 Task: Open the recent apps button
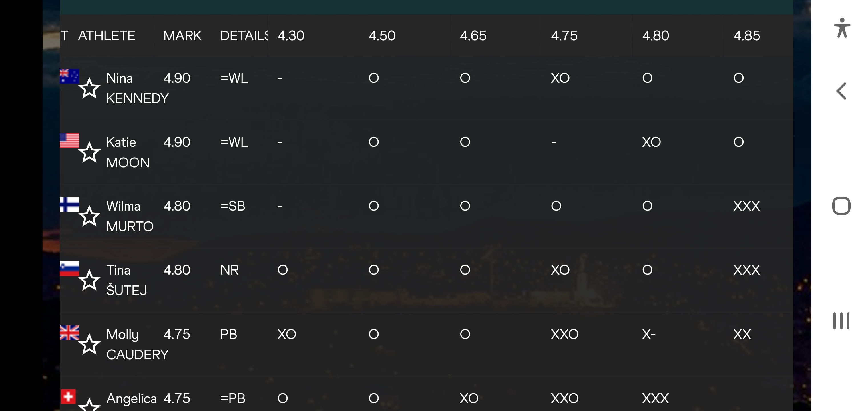point(841,321)
